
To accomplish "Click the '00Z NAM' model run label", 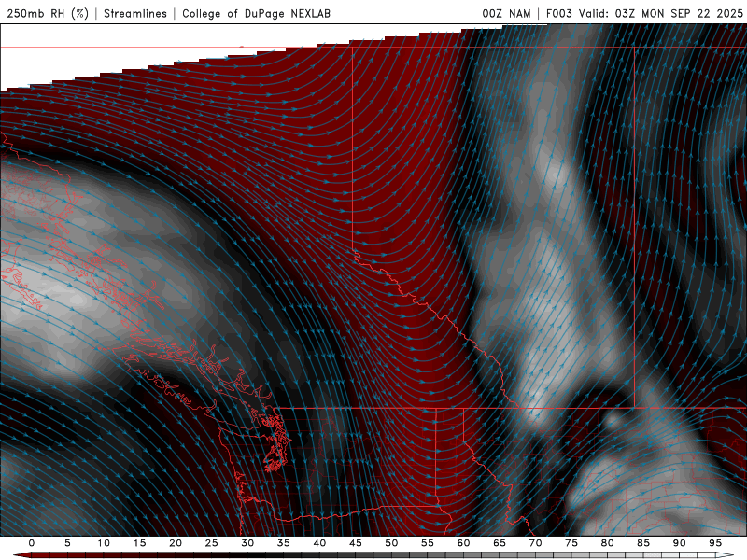I will (506, 13).
